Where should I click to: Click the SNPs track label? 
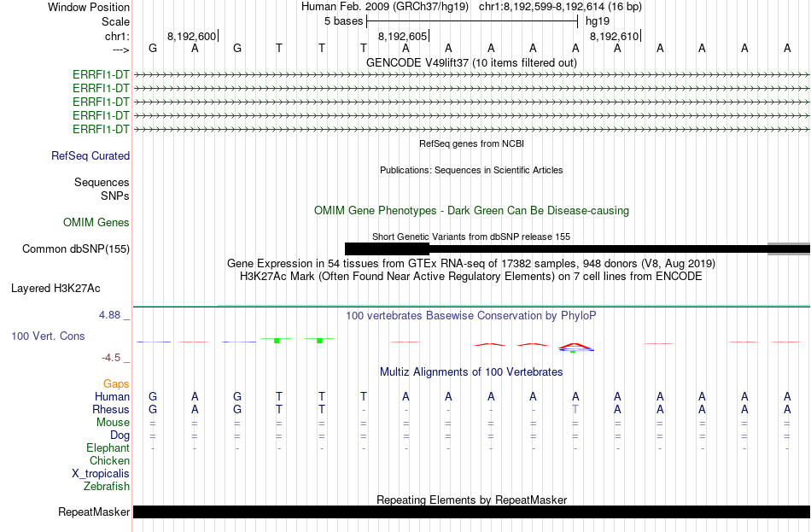coord(115,196)
